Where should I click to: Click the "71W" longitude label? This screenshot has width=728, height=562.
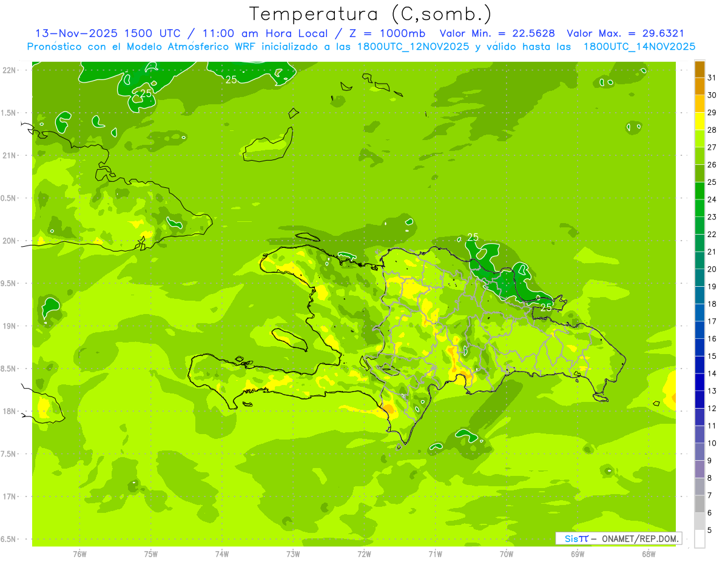point(435,554)
